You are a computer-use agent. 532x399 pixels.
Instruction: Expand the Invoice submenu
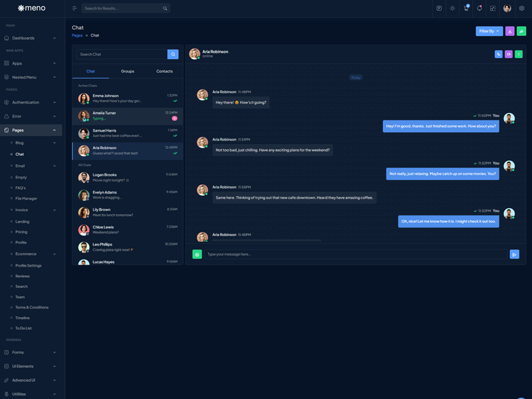pos(33,210)
